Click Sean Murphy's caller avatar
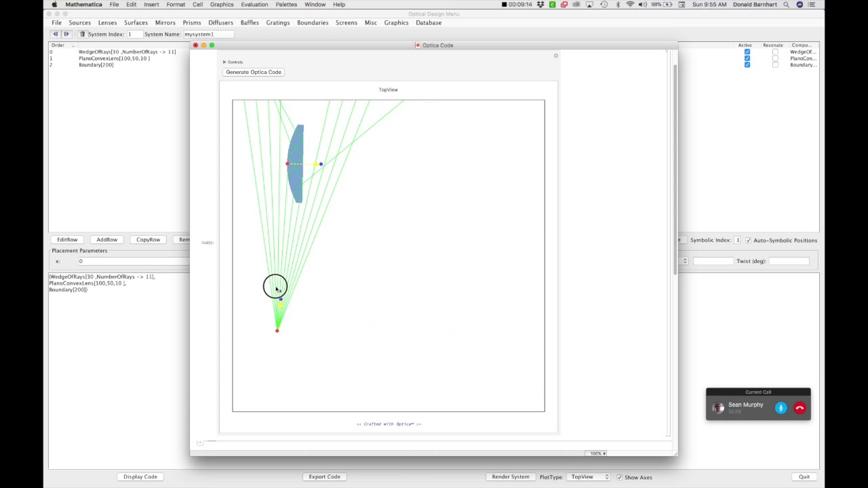This screenshot has height=488, width=868. tap(718, 408)
